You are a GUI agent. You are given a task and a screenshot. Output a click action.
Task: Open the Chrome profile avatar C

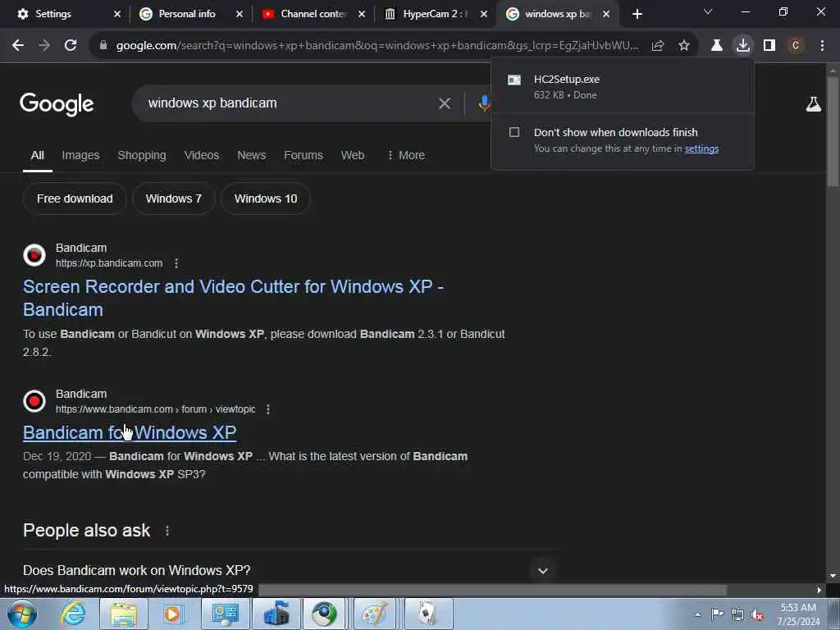pos(796,46)
